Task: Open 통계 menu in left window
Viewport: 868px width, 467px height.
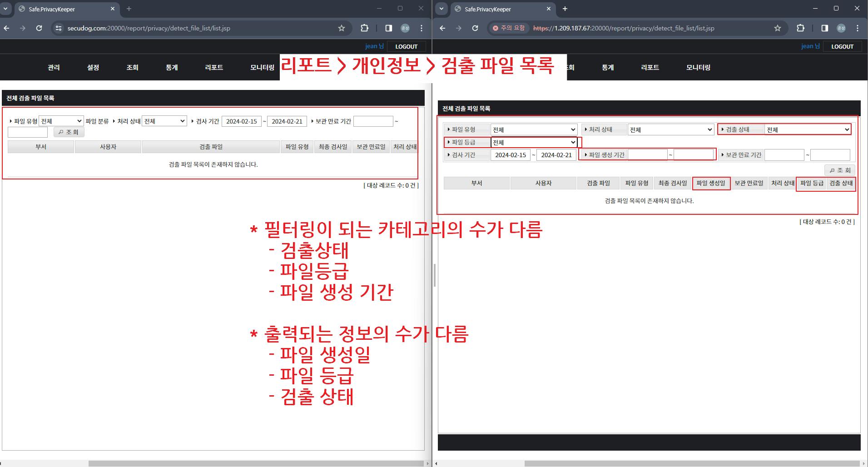Action: pyautogui.click(x=172, y=67)
